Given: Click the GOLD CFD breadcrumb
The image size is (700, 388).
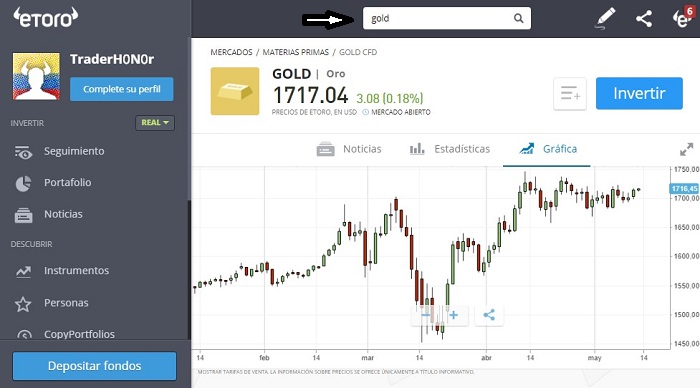Looking at the screenshot, I should 358,52.
